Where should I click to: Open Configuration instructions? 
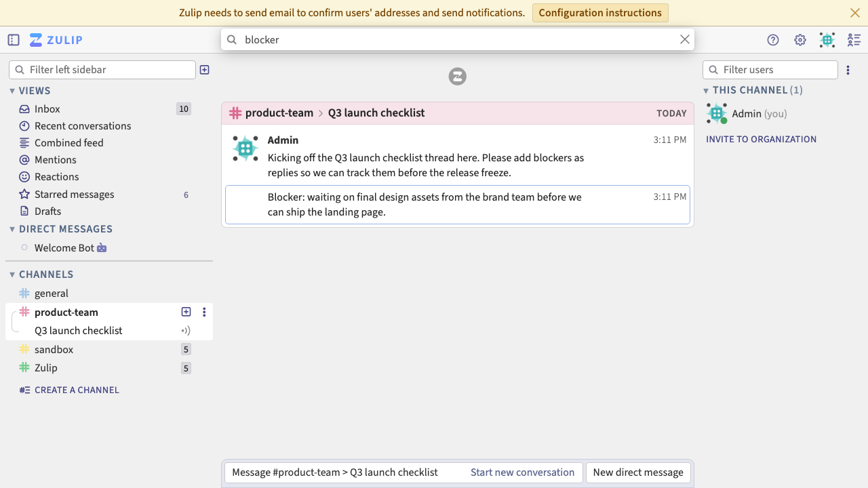coord(600,13)
